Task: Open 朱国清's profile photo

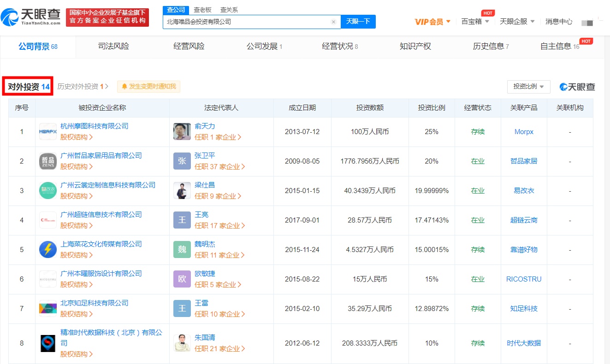Action: (182, 343)
